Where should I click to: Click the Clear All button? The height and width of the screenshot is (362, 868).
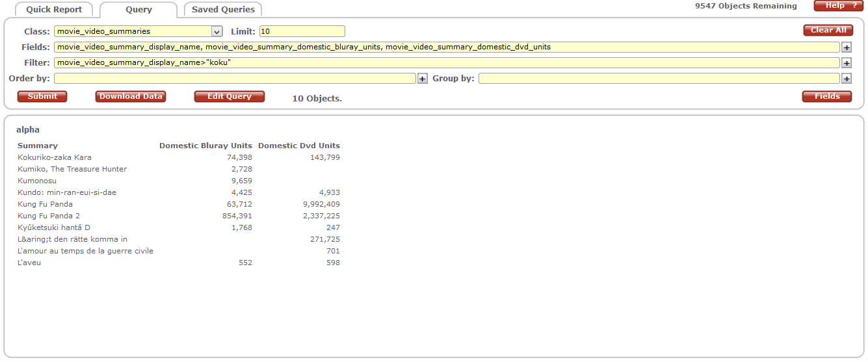(x=828, y=31)
